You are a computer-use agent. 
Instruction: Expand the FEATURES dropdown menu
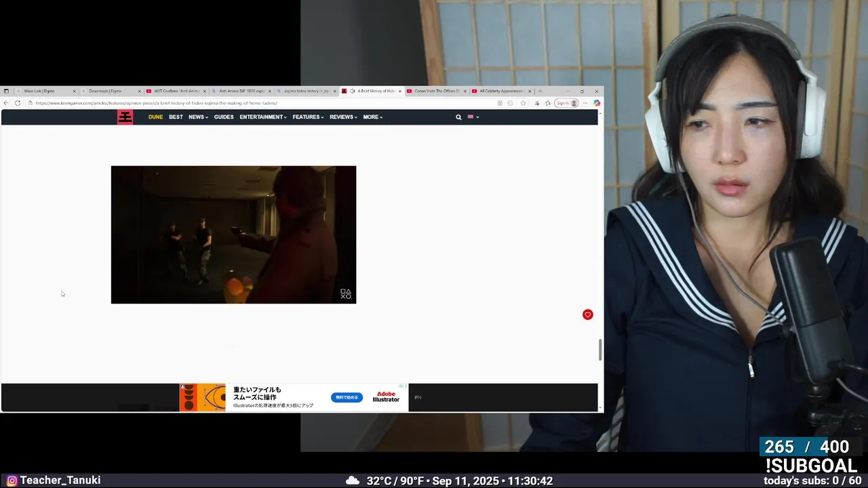pyautogui.click(x=308, y=117)
